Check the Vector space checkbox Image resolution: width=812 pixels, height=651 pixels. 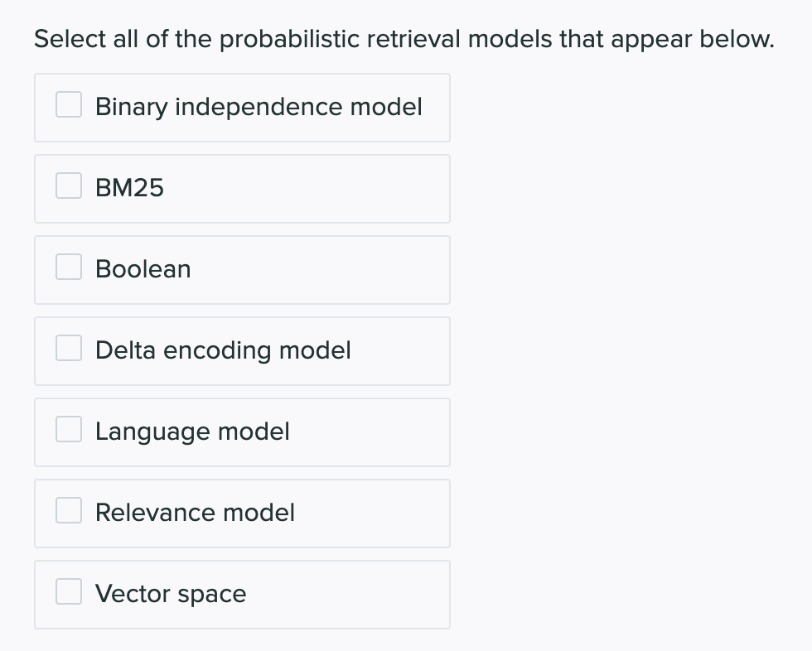[69, 591]
